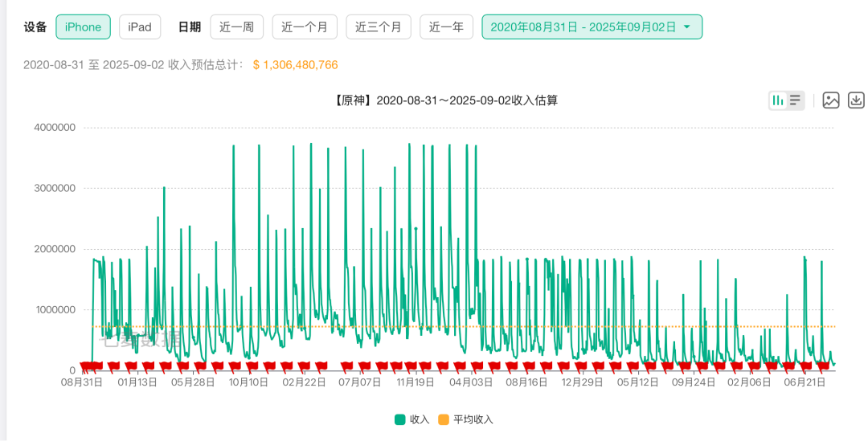Click the 08月16日 x-axis label
The width and height of the screenshot is (868, 441).
[x=526, y=382]
